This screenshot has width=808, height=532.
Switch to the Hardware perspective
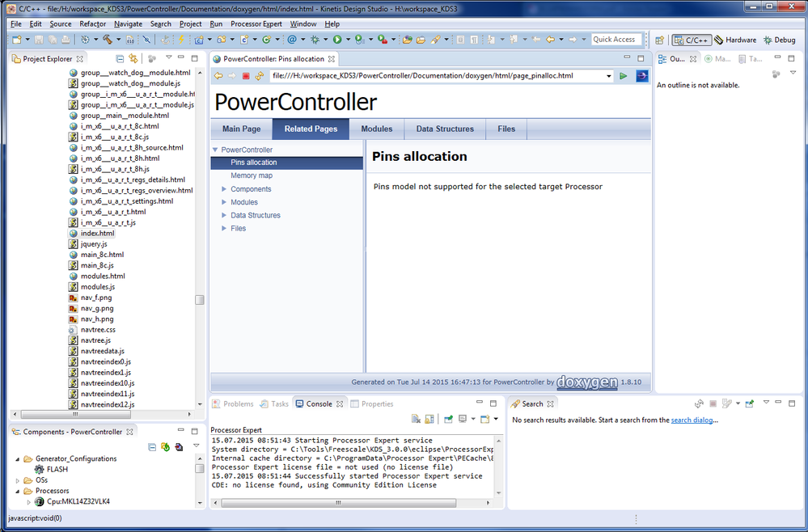(735, 40)
